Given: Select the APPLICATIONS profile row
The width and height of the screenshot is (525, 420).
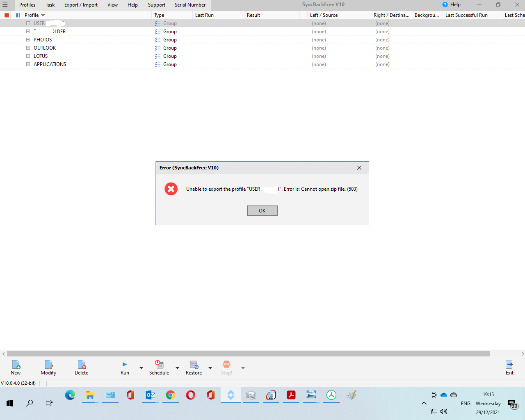Looking at the screenshot, I should pyautogui.click(x=262, y=64).
